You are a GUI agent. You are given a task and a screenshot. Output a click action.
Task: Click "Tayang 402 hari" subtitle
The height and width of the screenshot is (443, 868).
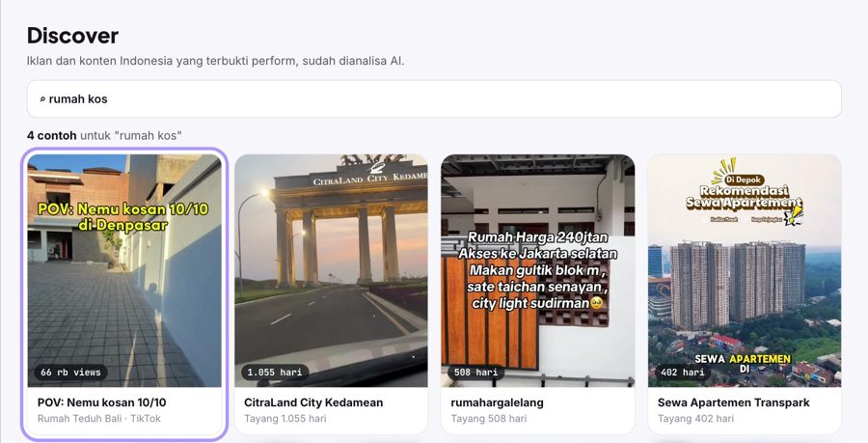pos(695,419)
